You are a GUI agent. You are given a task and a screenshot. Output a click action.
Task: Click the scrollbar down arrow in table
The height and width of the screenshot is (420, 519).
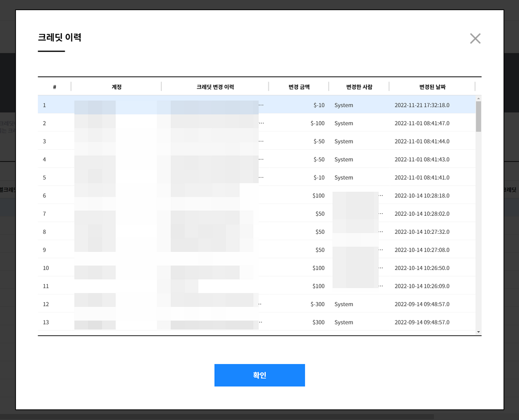[x=478, y=332]
